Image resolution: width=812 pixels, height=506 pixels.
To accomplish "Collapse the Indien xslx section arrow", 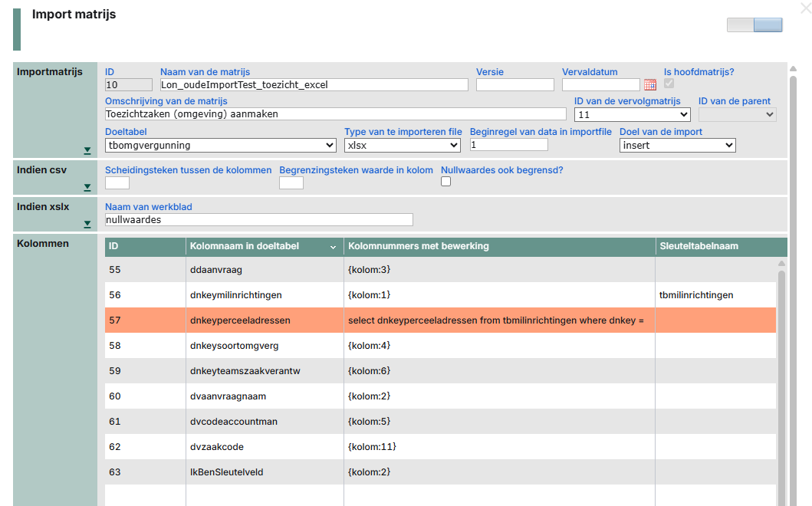I will pos(87,224).
